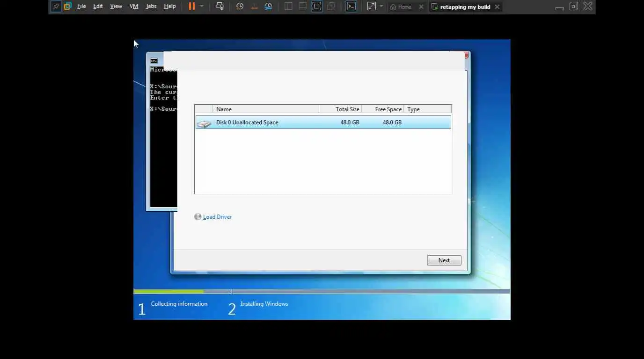
Task: Open the VM menu
Action: (134, 7)
